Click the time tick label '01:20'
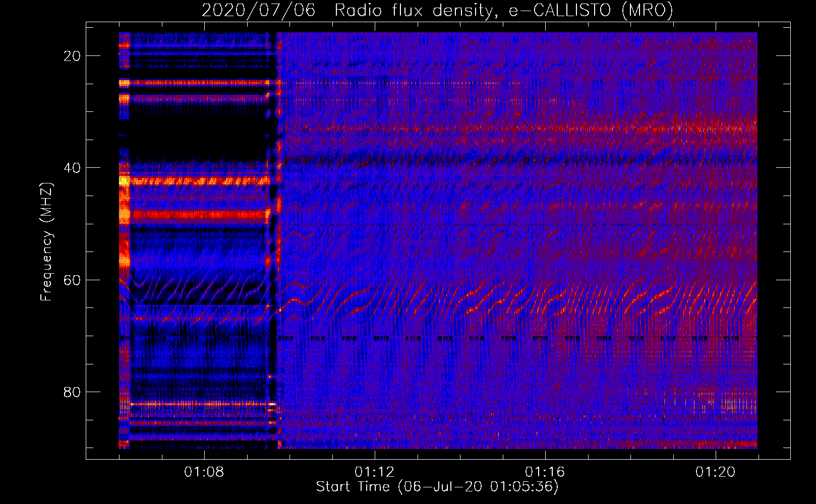The image size is (816, 504). 716,472
